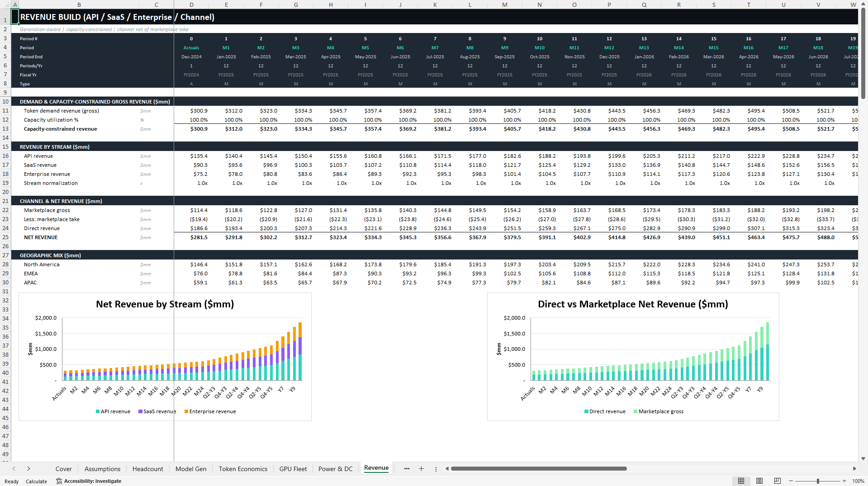Open the tab bar options dots
The height and width of the screenshot is (486, 868).
[x=436, y=469]
